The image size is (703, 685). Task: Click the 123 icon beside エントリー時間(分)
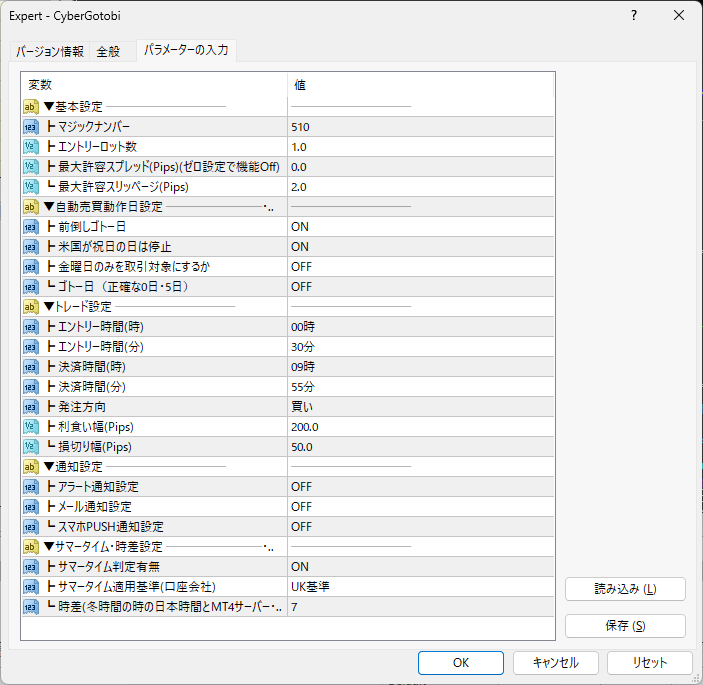pyautogui.click(x=30, y=347)
